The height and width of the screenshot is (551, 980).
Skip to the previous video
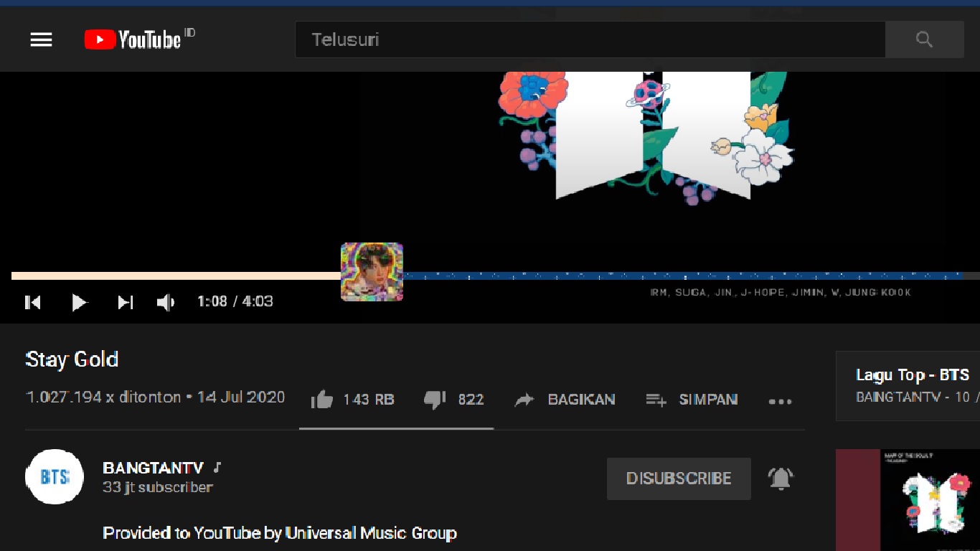(x=33, y=302)
